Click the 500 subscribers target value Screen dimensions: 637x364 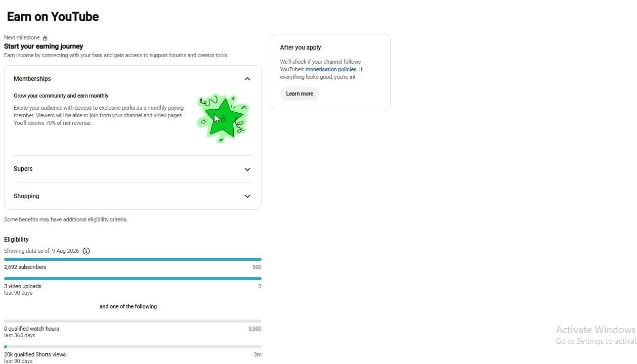(x=257, y=267)
